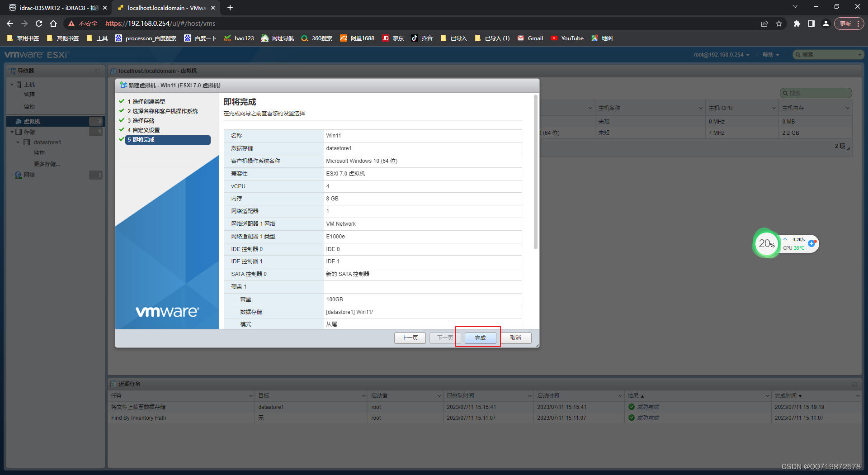This screenshot has width=868, height=475.
Task: Open the 主机 CPU column dropdown
Action: coord(774,108)
